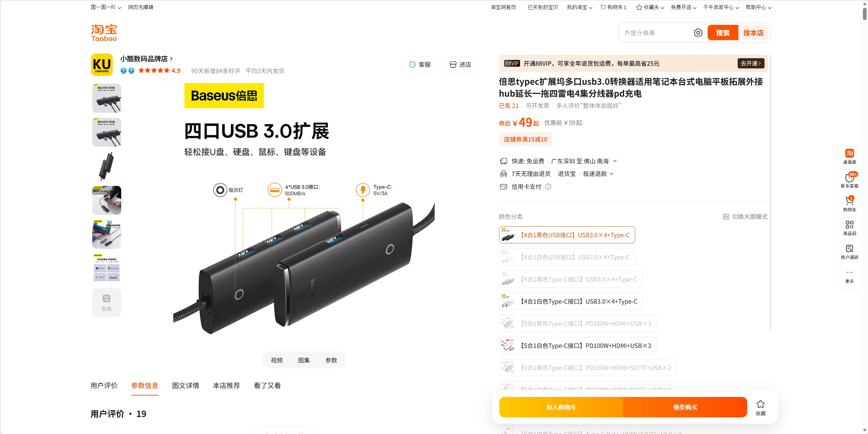Click the 用户调研 sidebar icon

(850, 252)
